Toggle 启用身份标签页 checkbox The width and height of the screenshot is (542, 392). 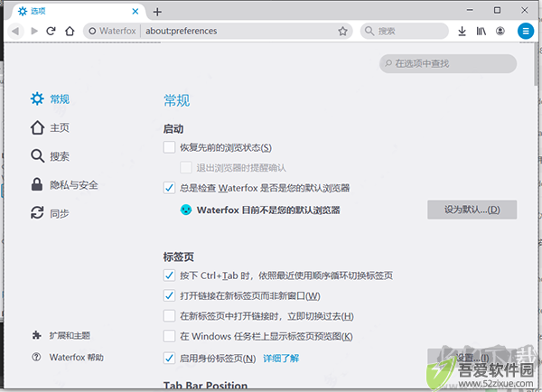point(169,358)
